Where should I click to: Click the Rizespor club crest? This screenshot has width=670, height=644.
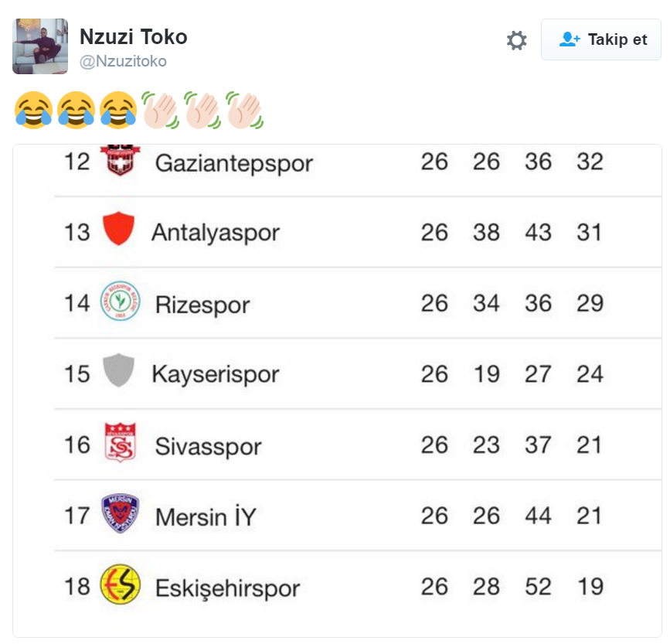click(120, 302)
